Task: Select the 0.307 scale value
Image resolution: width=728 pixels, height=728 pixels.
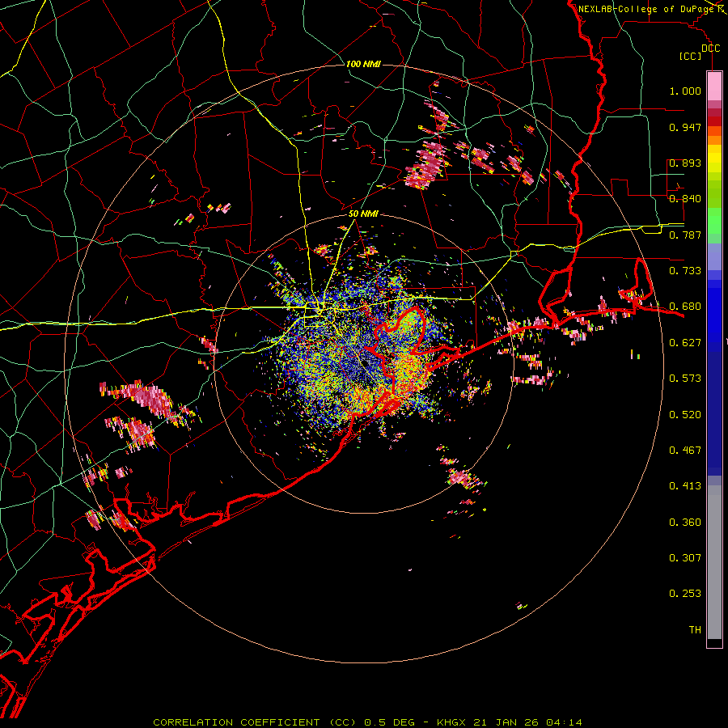Action: pyautogui.click(x=685, y=558)
